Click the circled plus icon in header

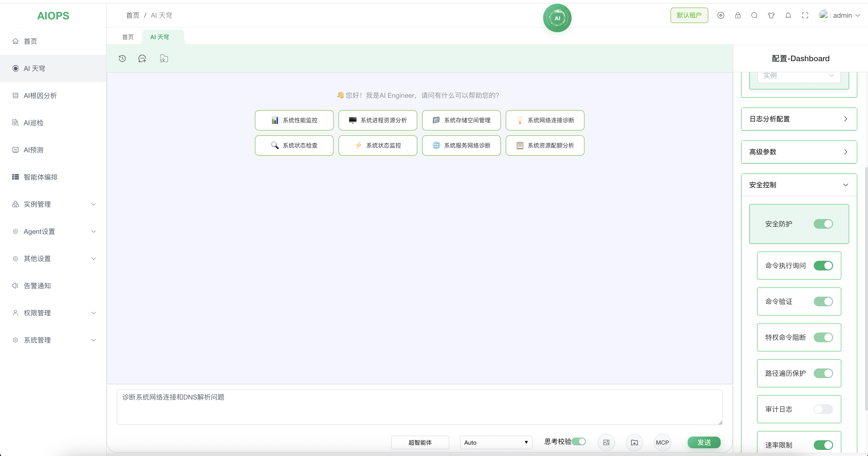coord(721,15)
